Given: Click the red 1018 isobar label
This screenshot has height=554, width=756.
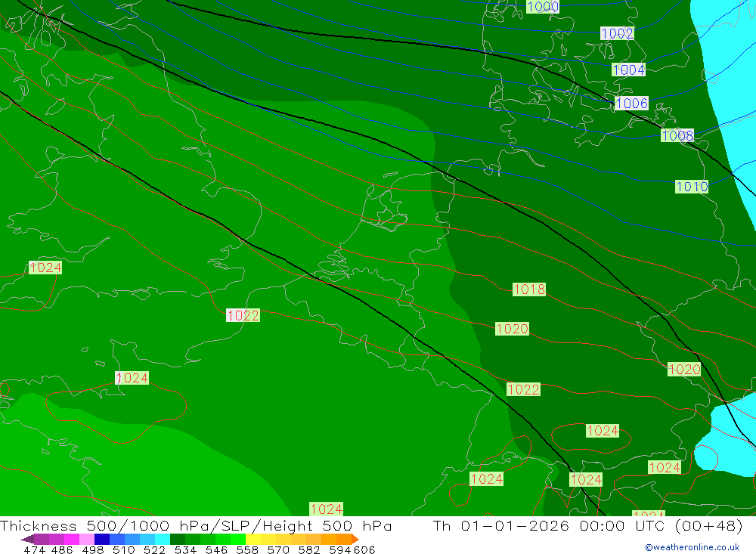Looking at the screenshot, I should pyautogui.click(x=529, y=289).
